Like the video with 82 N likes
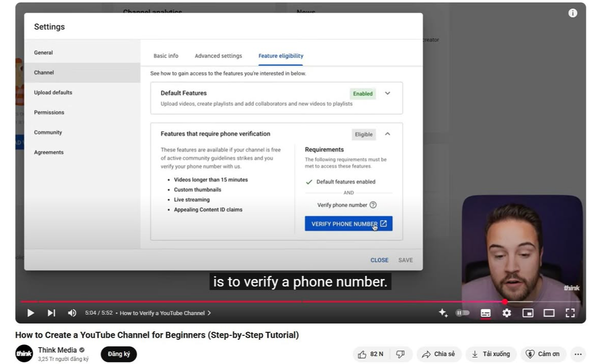Screen dimensions: 594x364 click(371, 354)
